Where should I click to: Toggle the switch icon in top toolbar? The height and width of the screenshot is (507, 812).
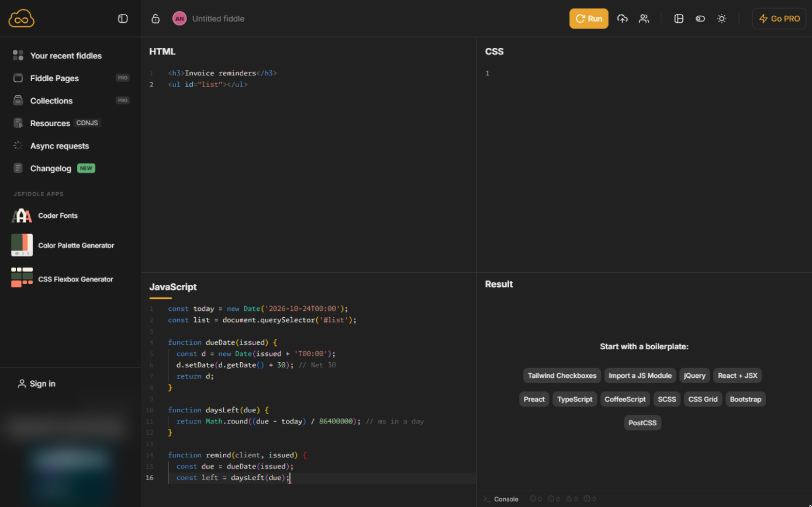click(x=700, y=19)
